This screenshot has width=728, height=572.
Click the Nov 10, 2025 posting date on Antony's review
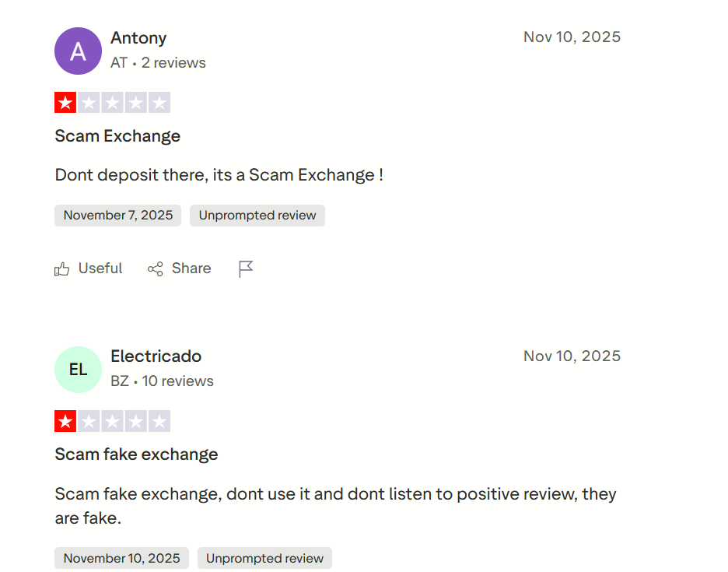572,37
